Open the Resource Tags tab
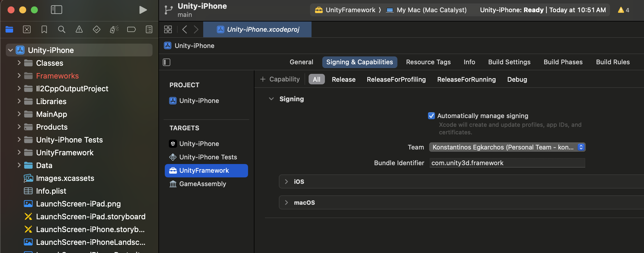Screen dimensions: 644x253 tap(428, 62)
